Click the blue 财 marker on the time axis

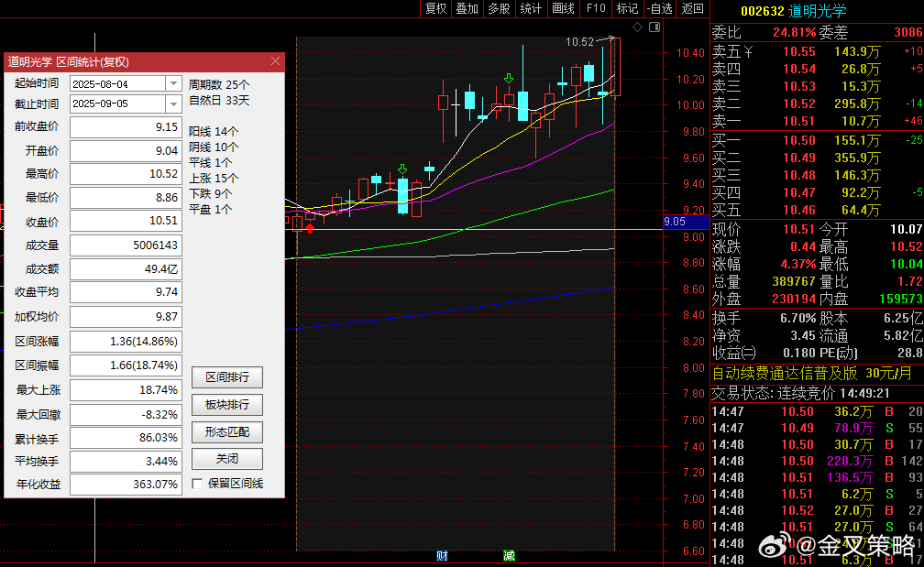pyautogui.click(x=442, y=556)
